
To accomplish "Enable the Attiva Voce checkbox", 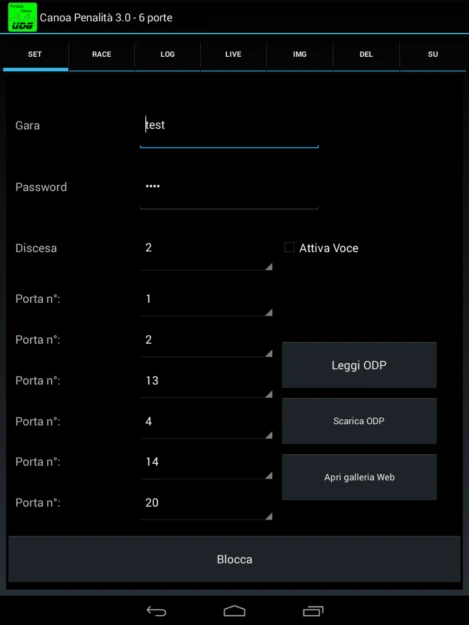I will 289,248.
